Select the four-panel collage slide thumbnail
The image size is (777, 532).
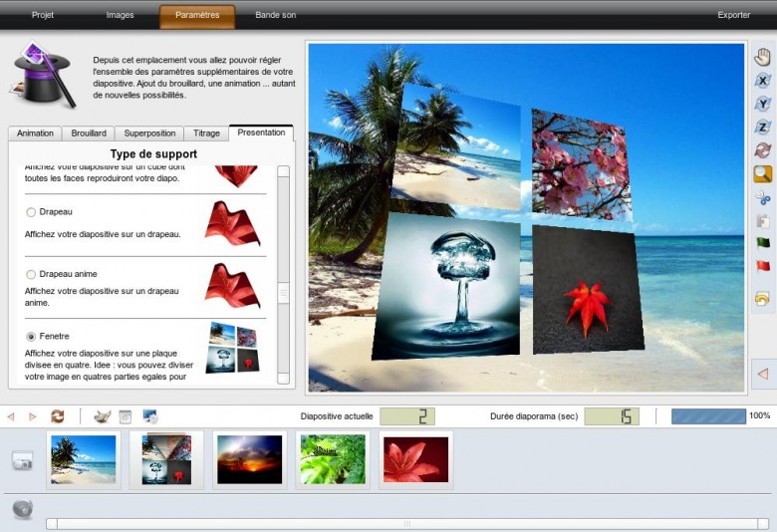click(166, 459)
